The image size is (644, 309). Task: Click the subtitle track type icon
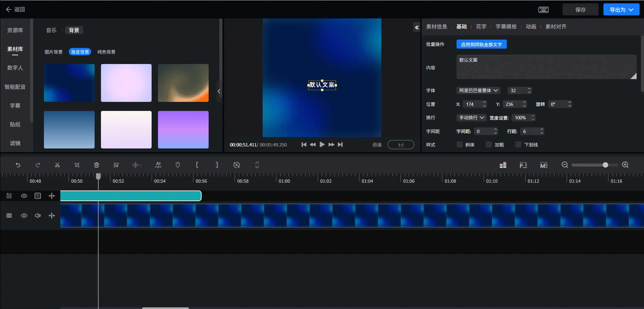9,196
